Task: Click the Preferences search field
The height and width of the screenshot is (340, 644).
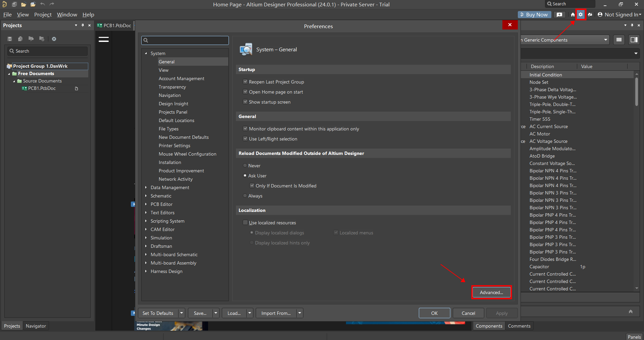Action: pyautogui.click(x=185, y=40)
